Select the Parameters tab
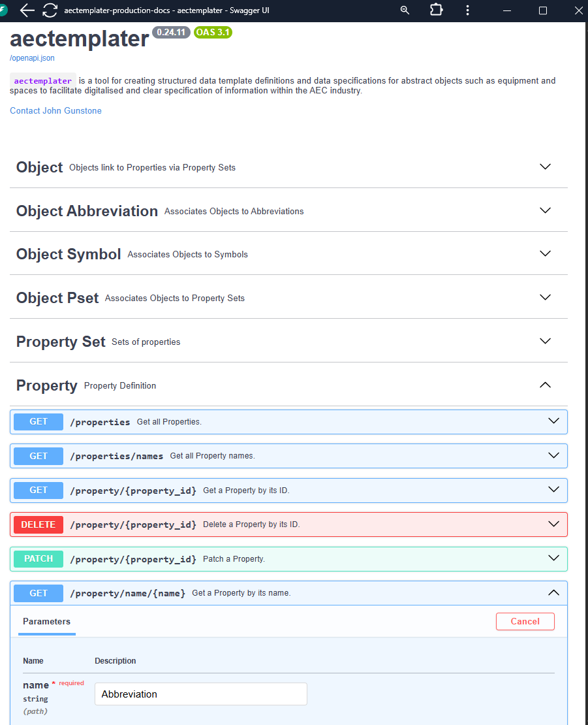588x725 pixels. 46,622
